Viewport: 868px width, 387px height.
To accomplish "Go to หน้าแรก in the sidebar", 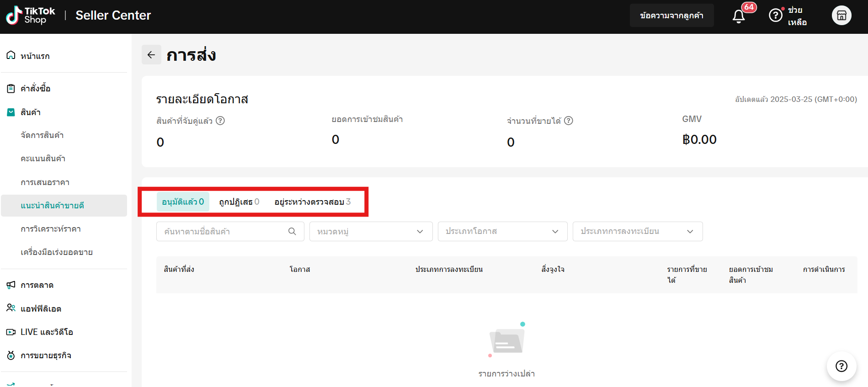I will tap(35, 56).
